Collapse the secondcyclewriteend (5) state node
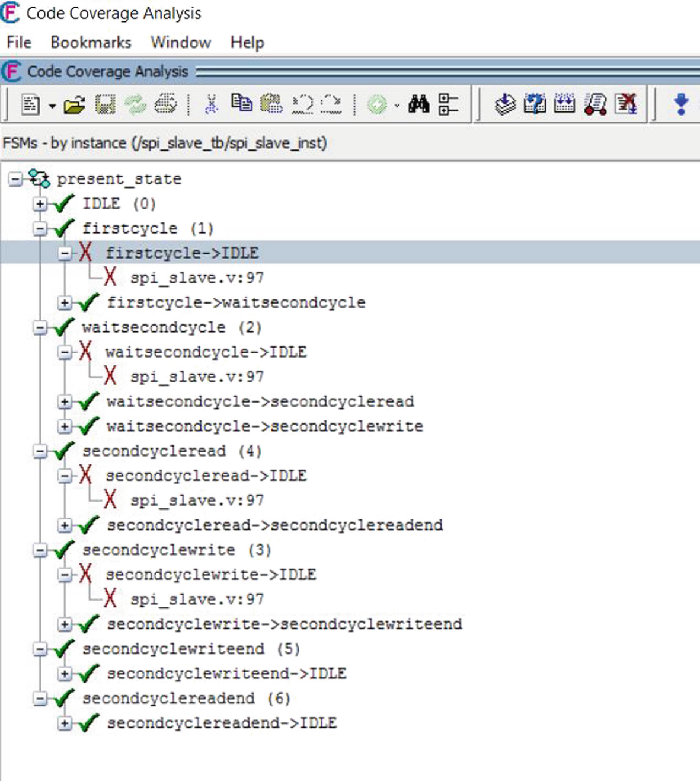The image size is (700, 781). [40, 649]
